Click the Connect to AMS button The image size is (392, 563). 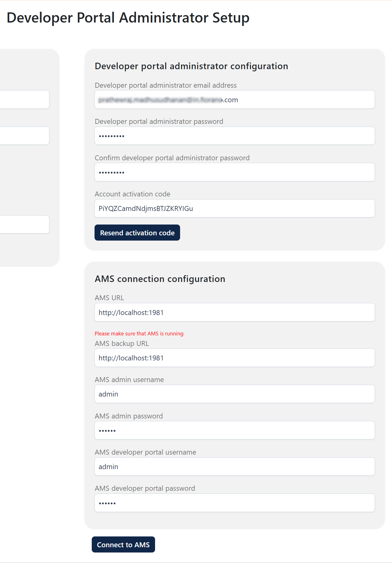point(123,544)
